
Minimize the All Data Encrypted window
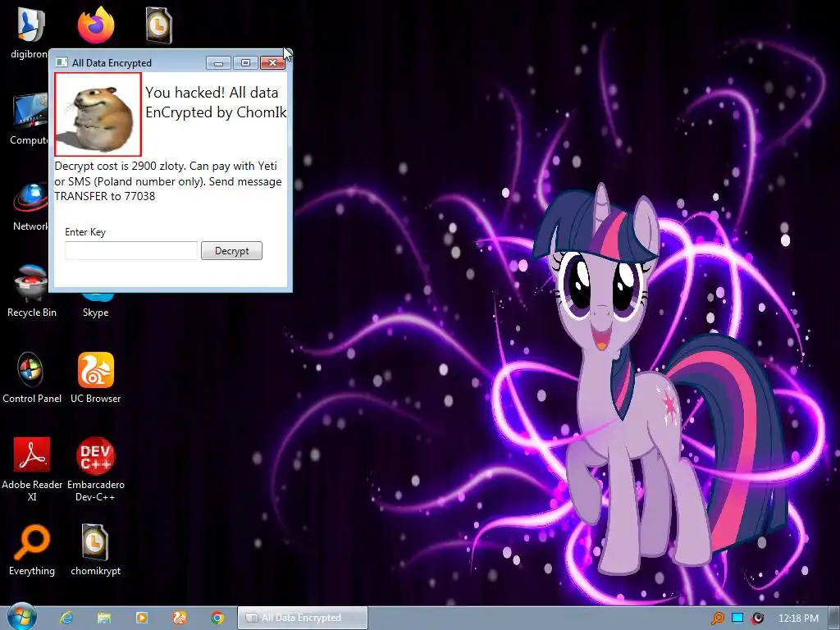click(218, 62)
